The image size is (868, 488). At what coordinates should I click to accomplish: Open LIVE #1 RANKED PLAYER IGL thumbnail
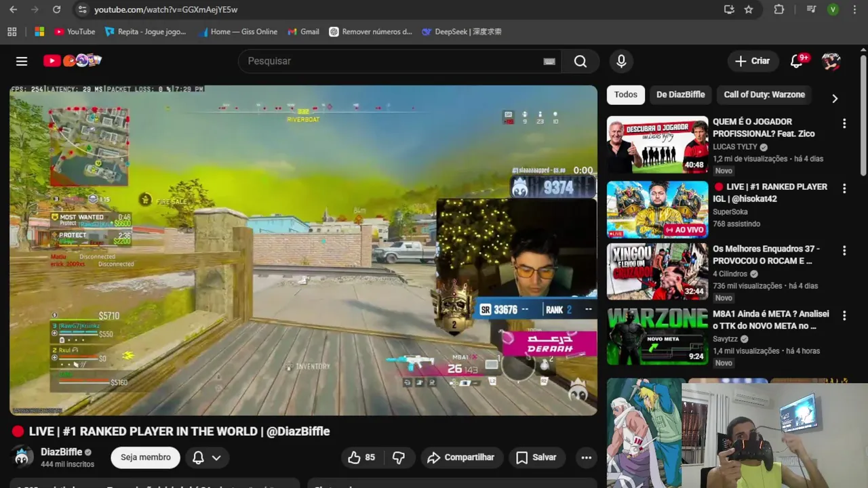pyautogui.click(x=657, y=209)
